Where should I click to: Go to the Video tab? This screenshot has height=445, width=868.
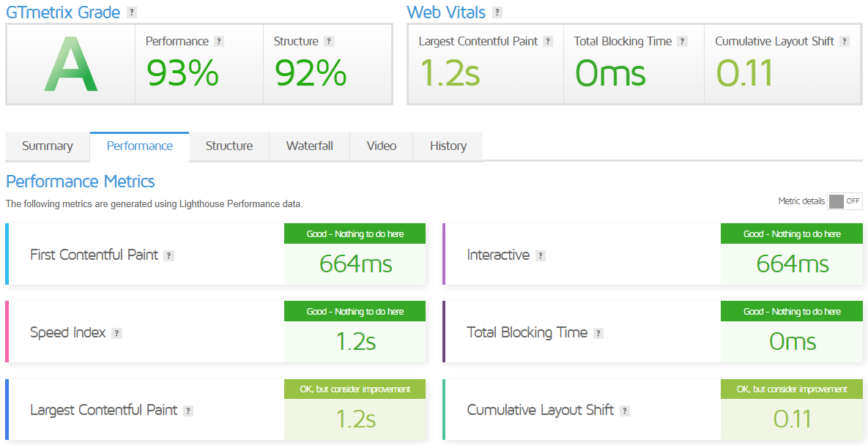[x=382, y=146]
